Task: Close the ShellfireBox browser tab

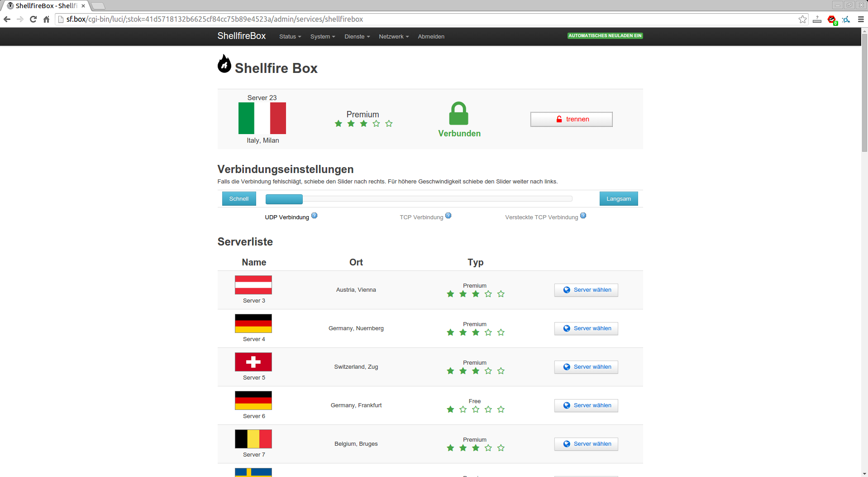Action: click(83, 6)
